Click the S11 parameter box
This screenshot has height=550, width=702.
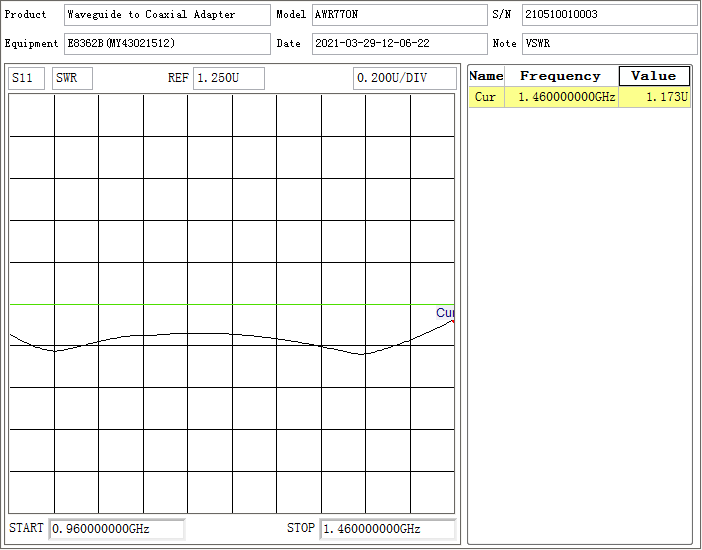[26, 79]
